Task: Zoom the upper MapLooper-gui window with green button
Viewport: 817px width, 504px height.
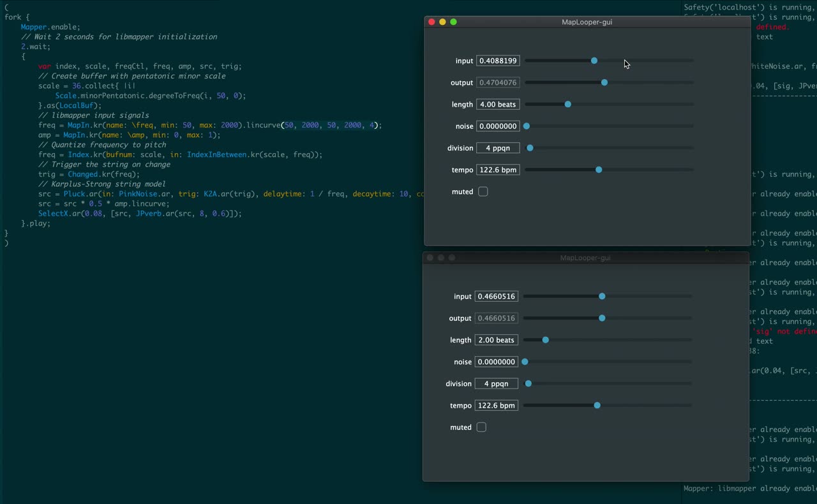Action: (x=453, y=22)
